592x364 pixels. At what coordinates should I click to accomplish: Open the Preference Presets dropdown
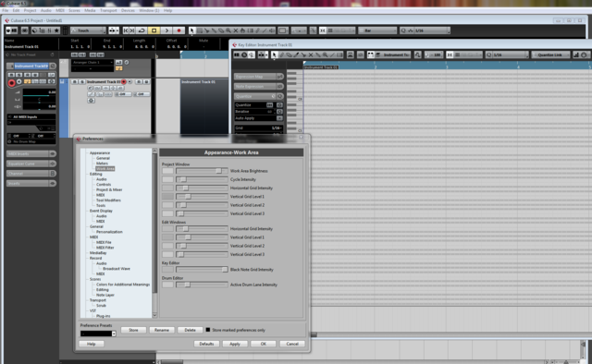coord(98,334)
